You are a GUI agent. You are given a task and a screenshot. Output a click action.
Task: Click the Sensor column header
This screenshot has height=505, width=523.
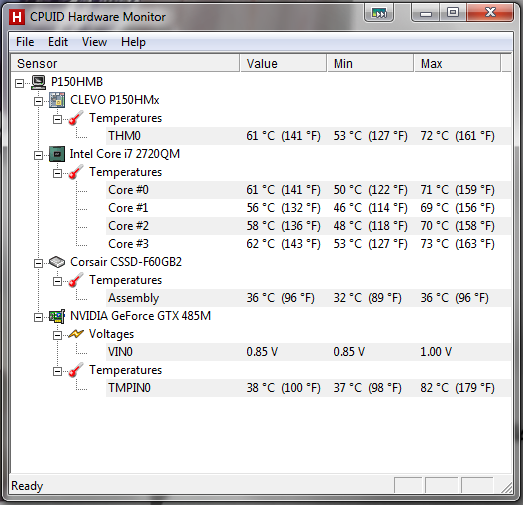[125, 63]
